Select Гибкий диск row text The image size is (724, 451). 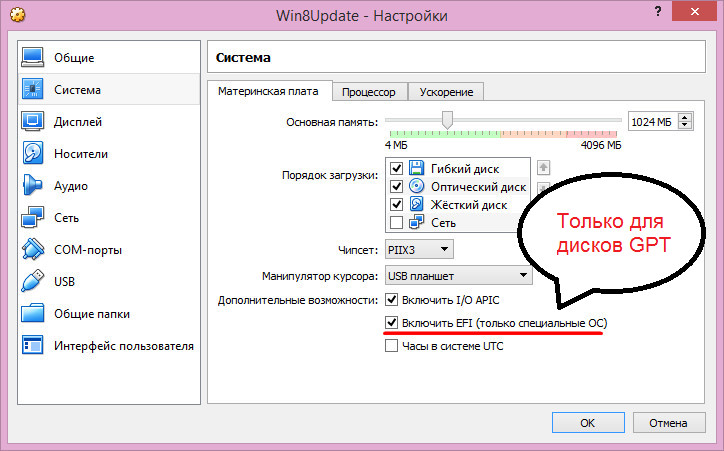(465, 168)
